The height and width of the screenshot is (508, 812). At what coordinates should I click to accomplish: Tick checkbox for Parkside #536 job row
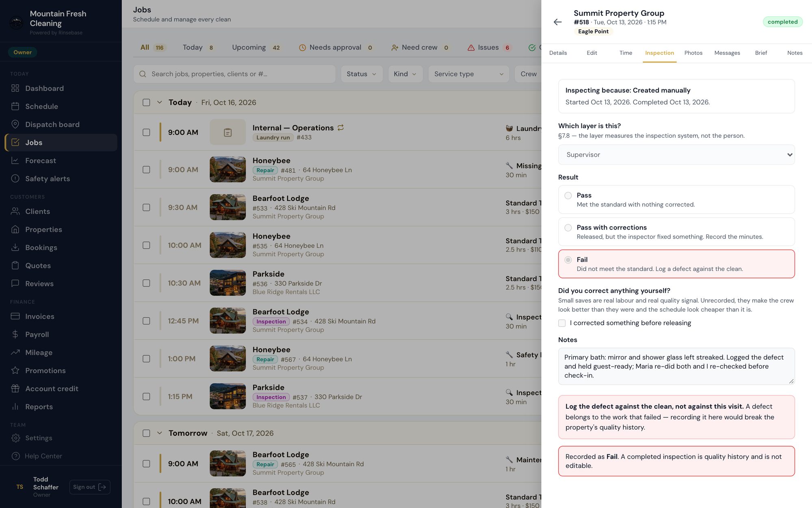146,283
